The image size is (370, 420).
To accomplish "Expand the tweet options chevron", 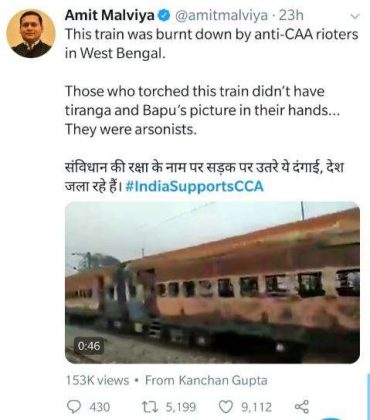I will coord(355,16).
